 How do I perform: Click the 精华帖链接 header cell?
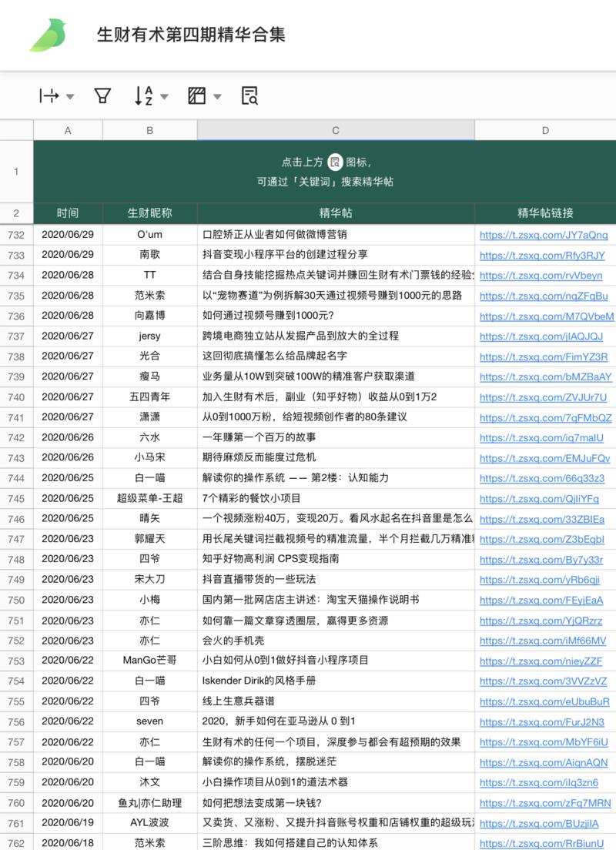pyautogui.click(x=545, y=213)
